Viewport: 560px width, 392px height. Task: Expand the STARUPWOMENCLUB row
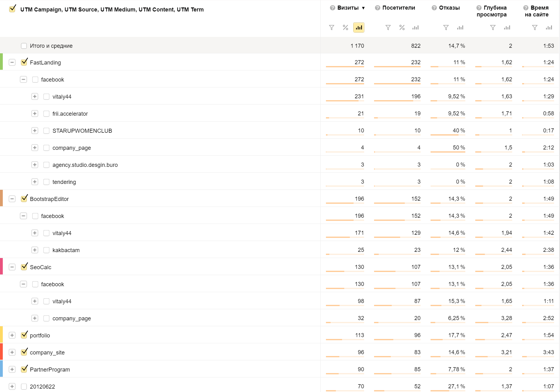tap(35, 131)
